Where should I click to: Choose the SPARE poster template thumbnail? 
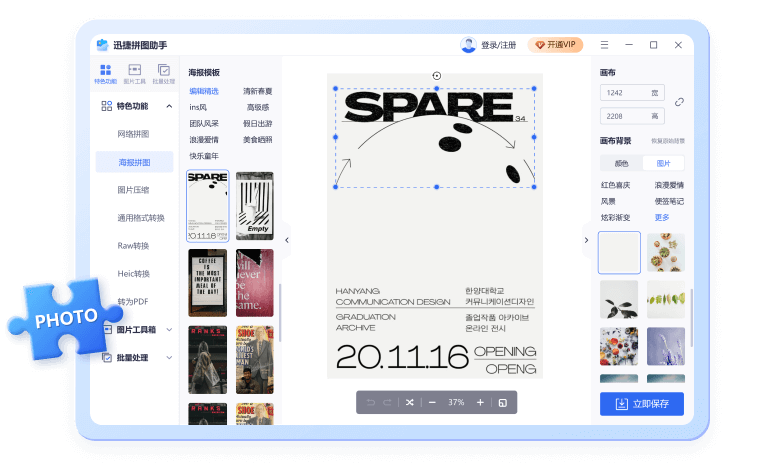pos(208,206)
